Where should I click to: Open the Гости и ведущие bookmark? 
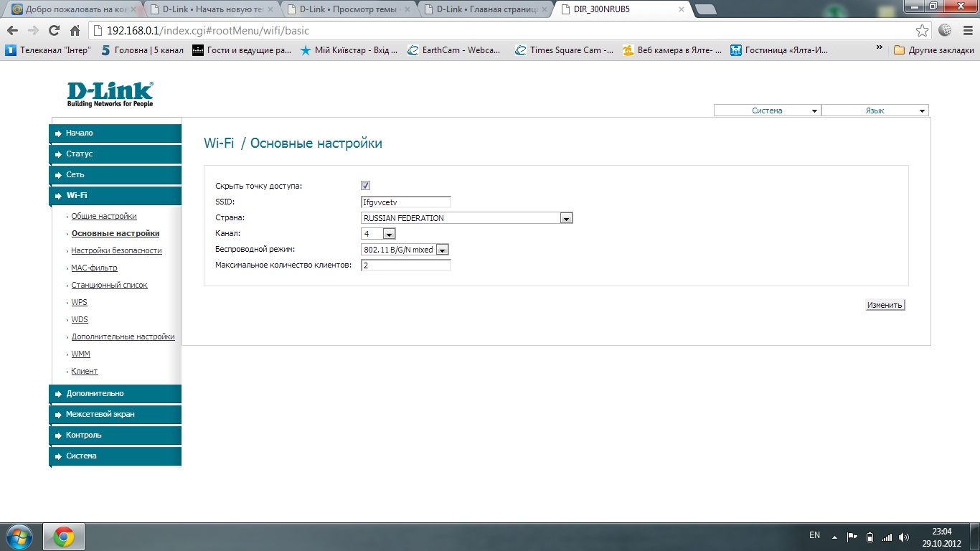242,50
